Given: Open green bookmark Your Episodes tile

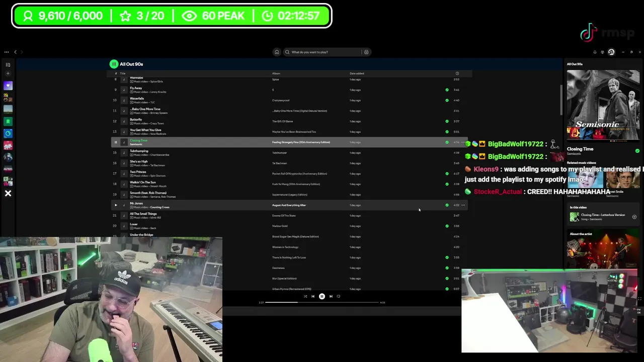Looking at the screenshot, I should click(x=8, y=121).
